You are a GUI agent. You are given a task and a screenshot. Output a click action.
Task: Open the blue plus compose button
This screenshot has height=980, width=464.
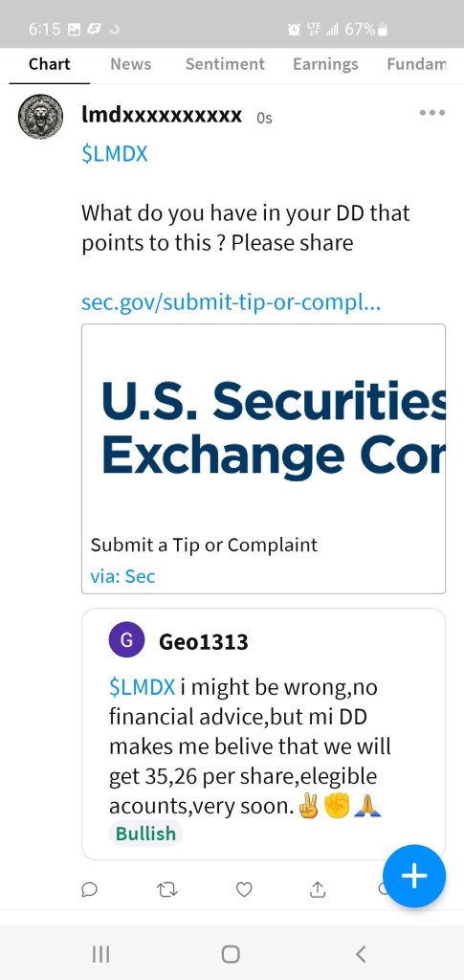click(x=414, y=876)
